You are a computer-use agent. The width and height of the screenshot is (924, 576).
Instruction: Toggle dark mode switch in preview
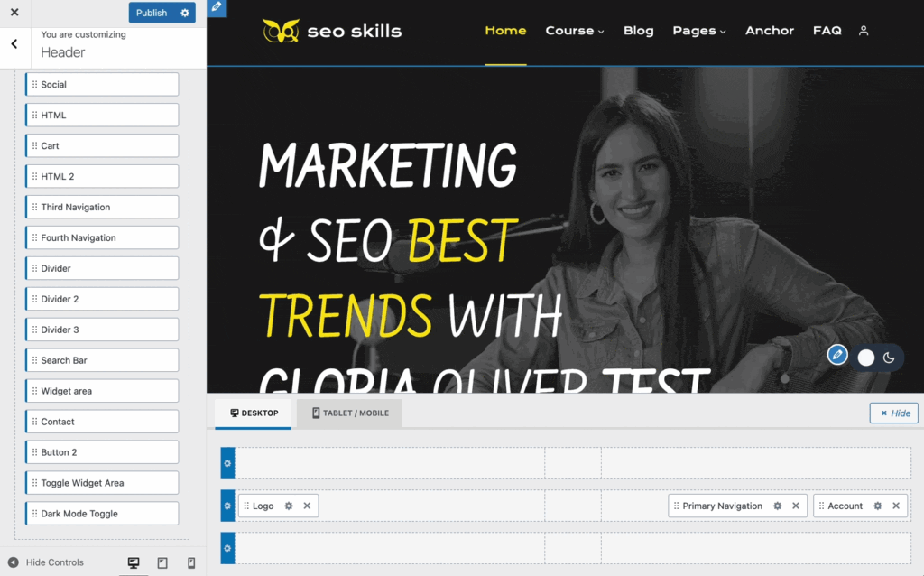pyautogui.click(x=876, y=358)
